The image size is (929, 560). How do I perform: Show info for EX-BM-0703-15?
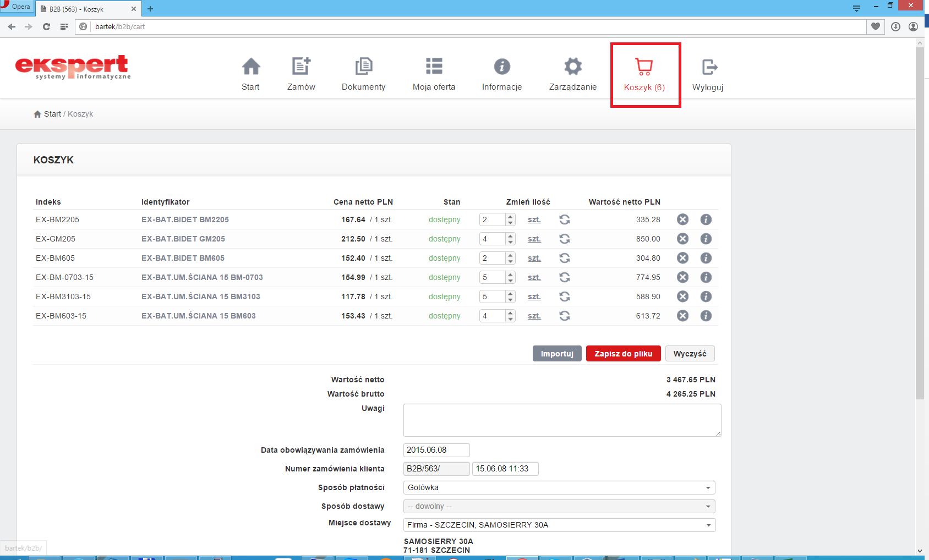point(706,277)
